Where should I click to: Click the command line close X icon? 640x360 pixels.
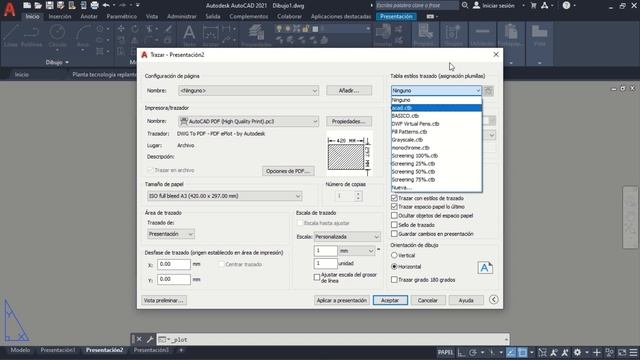[x=139, y=339]
